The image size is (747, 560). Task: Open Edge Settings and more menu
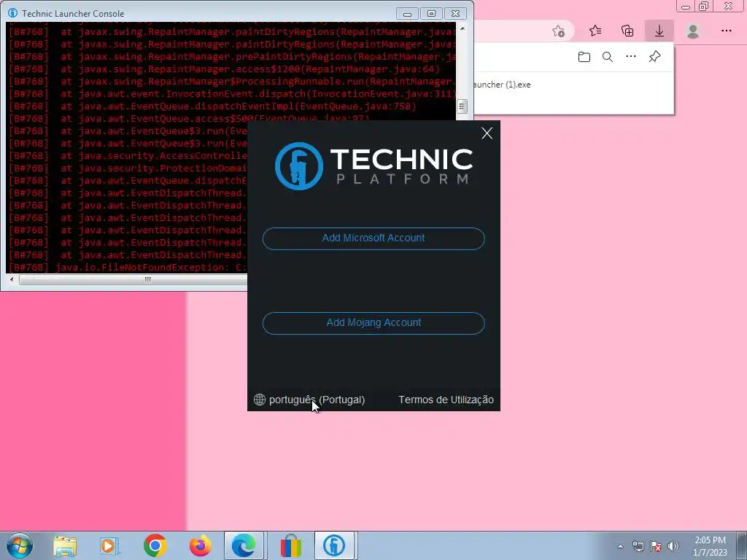click(726, 31)
